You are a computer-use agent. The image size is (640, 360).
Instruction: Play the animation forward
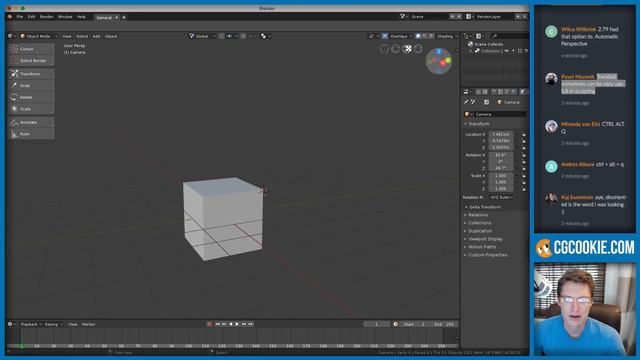tap(237, 324)
